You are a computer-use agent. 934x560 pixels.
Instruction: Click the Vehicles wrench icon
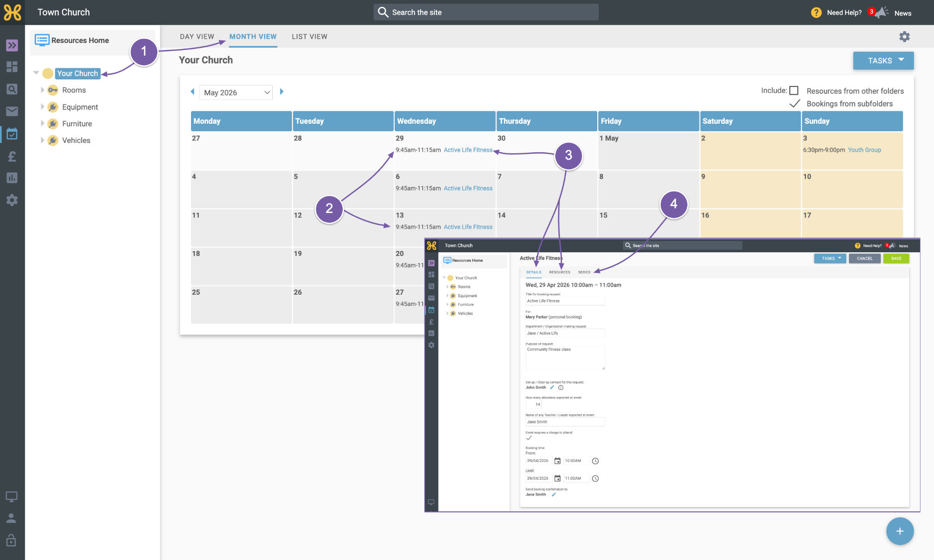tap(53, 141)
